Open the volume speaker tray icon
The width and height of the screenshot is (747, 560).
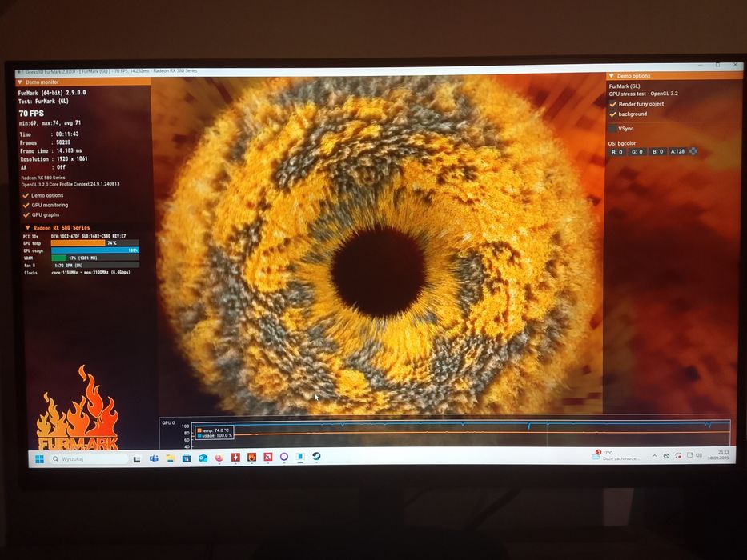point(699,455)
